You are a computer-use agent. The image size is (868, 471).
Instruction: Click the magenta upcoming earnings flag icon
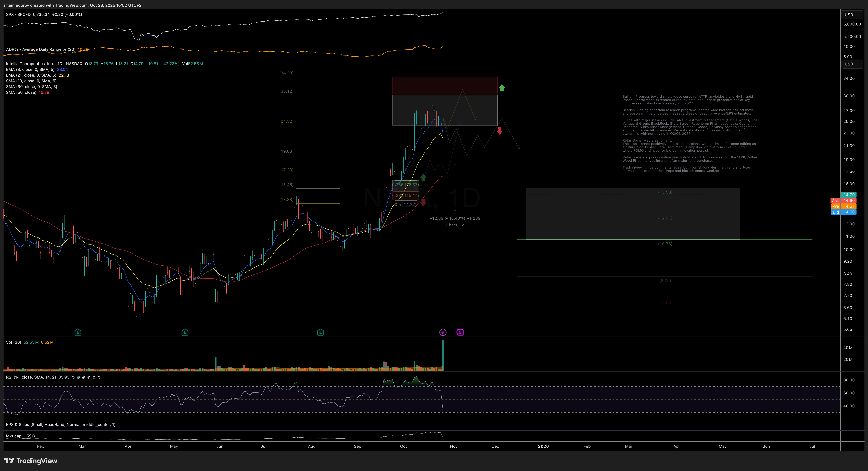pos(460,332)
